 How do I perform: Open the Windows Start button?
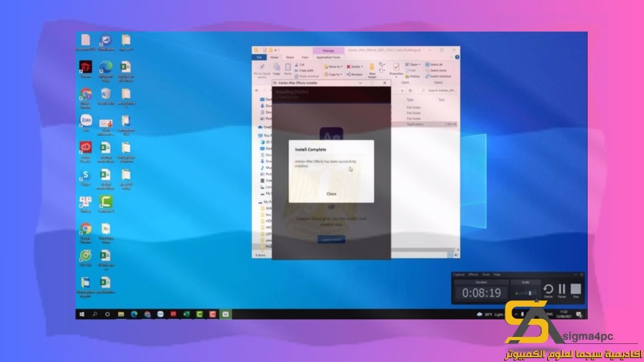click(x=83, y=314)
